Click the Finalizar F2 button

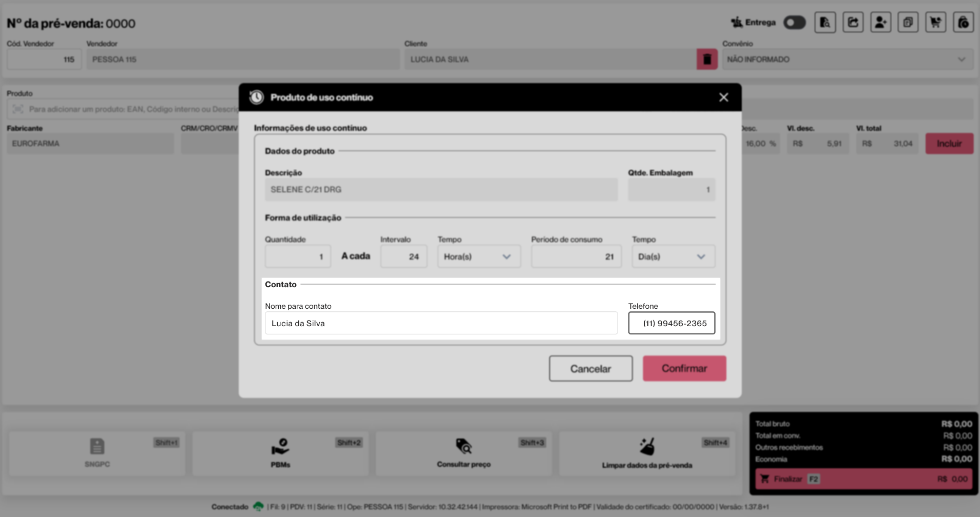pyautogui.click(x=864, y=479)
